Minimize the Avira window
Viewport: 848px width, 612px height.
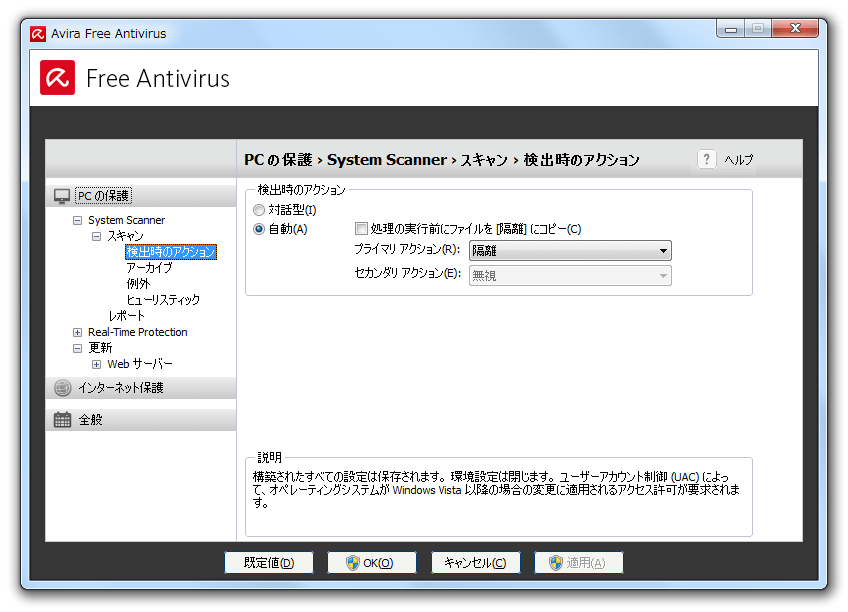[x=731, y=29]
